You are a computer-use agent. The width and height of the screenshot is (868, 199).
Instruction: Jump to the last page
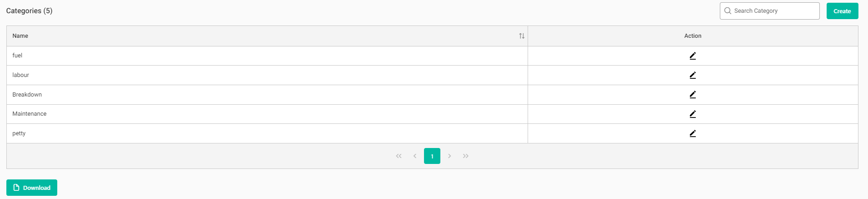466,156
